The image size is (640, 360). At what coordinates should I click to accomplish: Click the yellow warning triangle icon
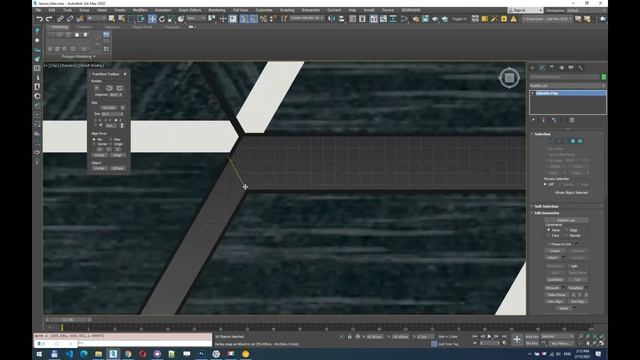tap(513, 19)
